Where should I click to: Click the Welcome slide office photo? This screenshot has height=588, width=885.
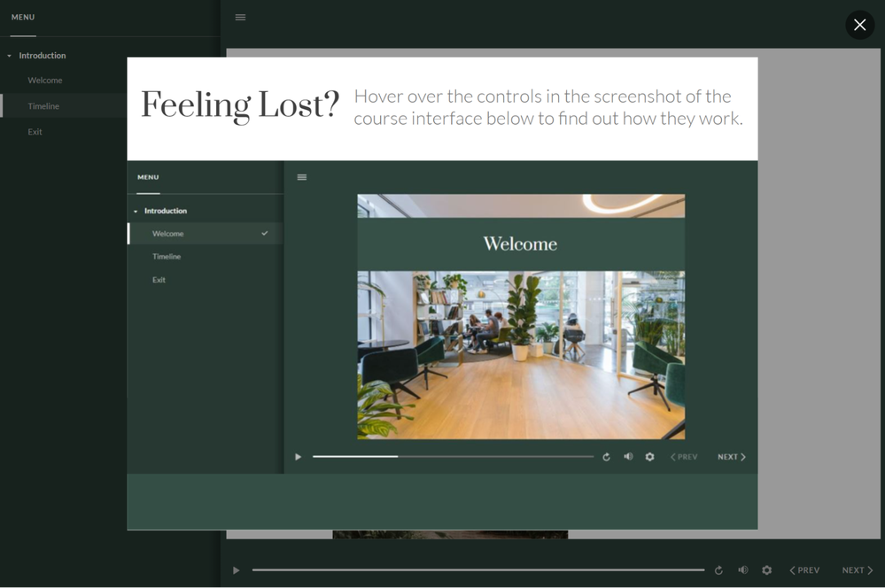521,355
